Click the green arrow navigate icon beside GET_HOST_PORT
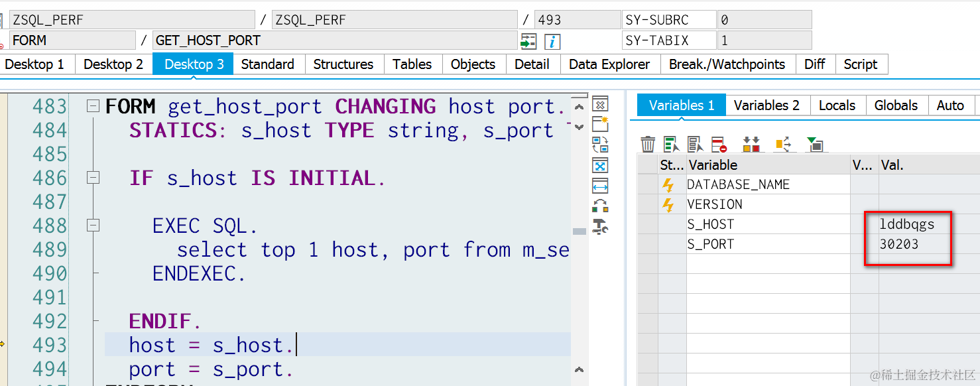980x386 pixels. point(528,41)
